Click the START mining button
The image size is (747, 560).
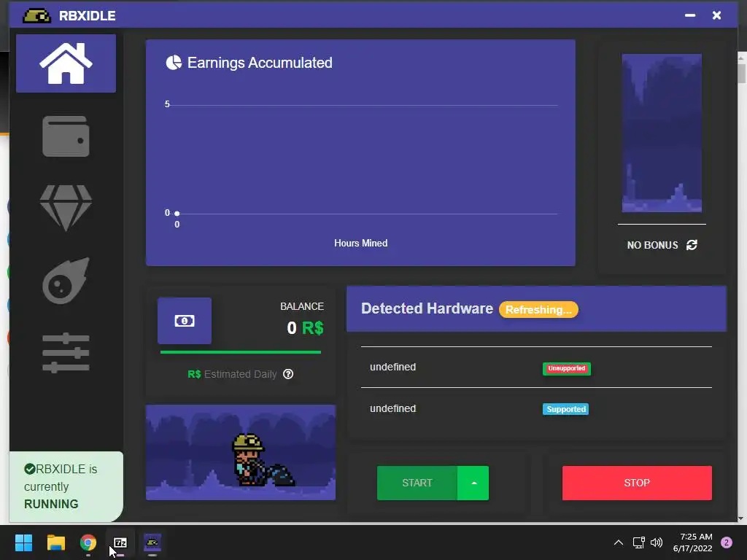417,483
